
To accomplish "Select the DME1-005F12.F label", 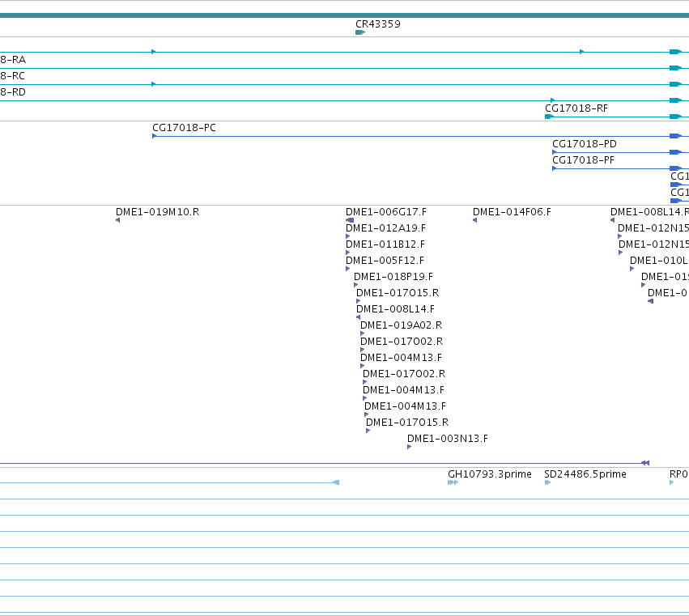I will 385,261.
